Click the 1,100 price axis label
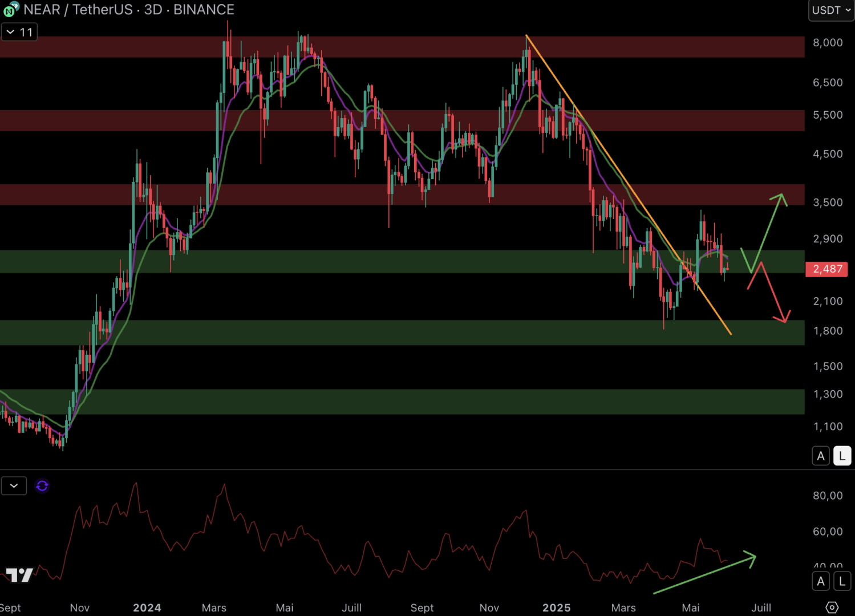The width and height of the screenshot is (855, 616). pos(828,427)
